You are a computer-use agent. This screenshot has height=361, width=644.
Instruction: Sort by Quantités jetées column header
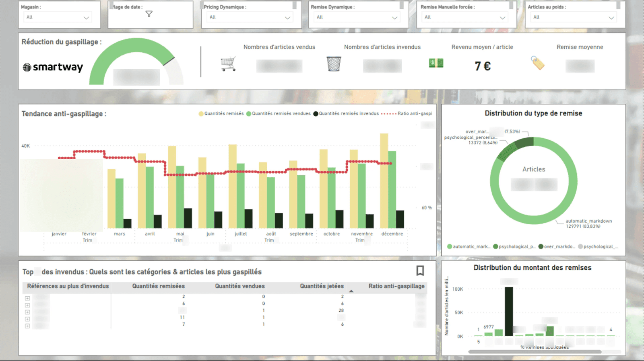coord(322,286)
